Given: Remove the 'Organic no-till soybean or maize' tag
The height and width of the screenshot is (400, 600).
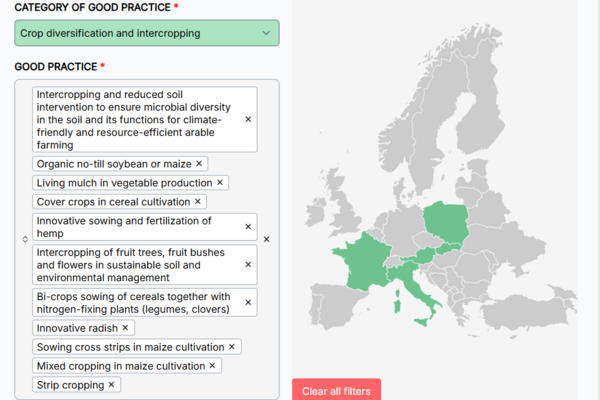Looking at the screenshot, I should [x=199, y=163].
